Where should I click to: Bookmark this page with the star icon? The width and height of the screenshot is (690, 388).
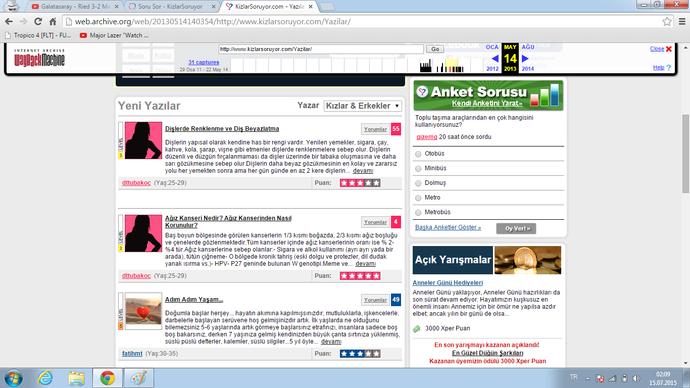point(667,21)
